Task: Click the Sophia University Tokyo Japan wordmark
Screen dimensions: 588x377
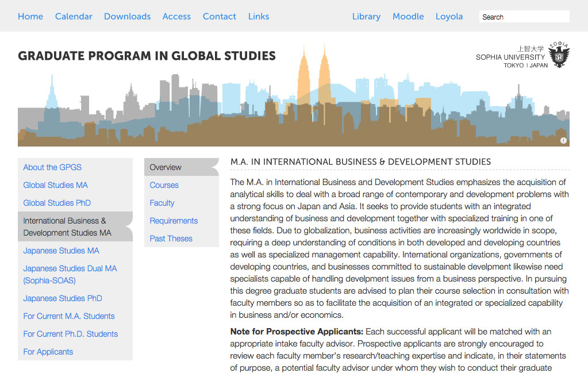Action: 512,57
